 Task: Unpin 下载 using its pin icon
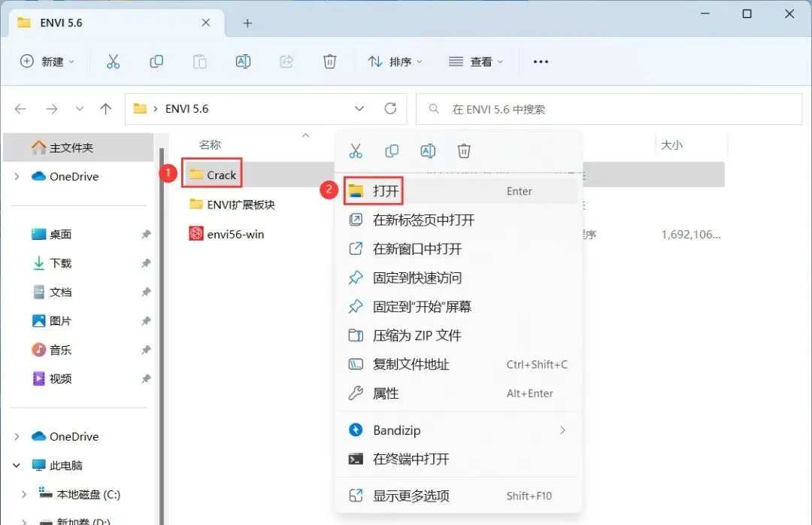click(146, 263)
